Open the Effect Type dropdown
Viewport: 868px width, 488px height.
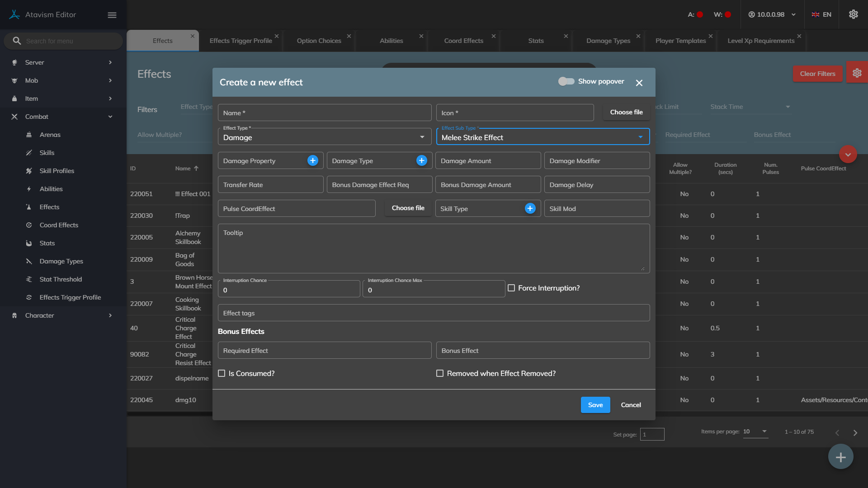tap(324, 137)
